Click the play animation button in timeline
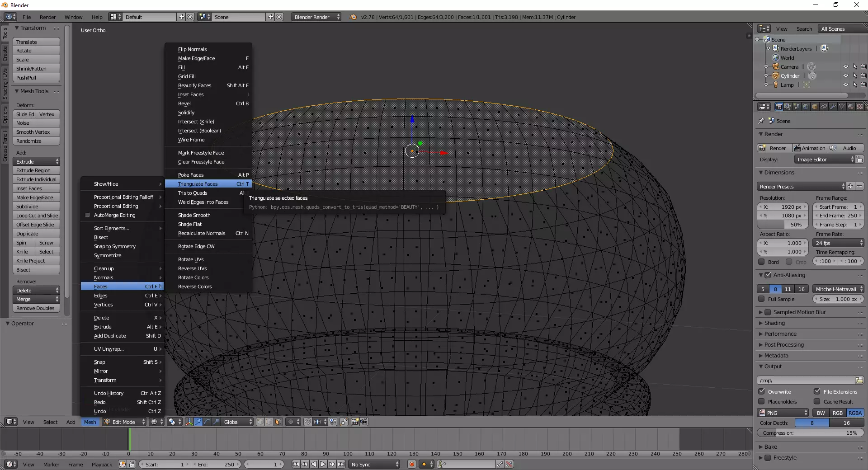 pos(323,464)
